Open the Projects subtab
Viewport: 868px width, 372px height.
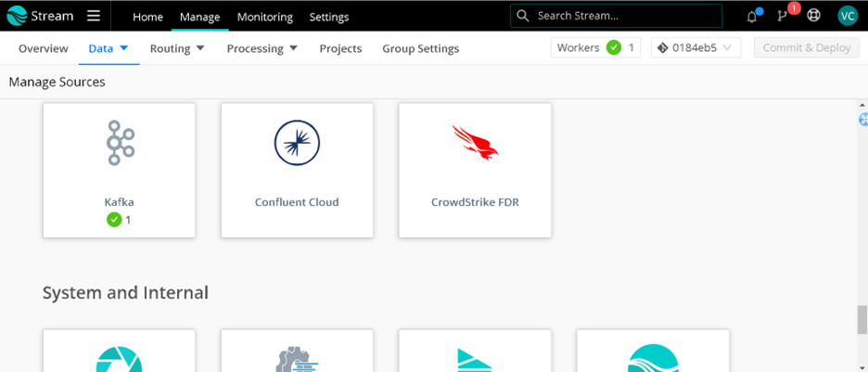point(340,48)
